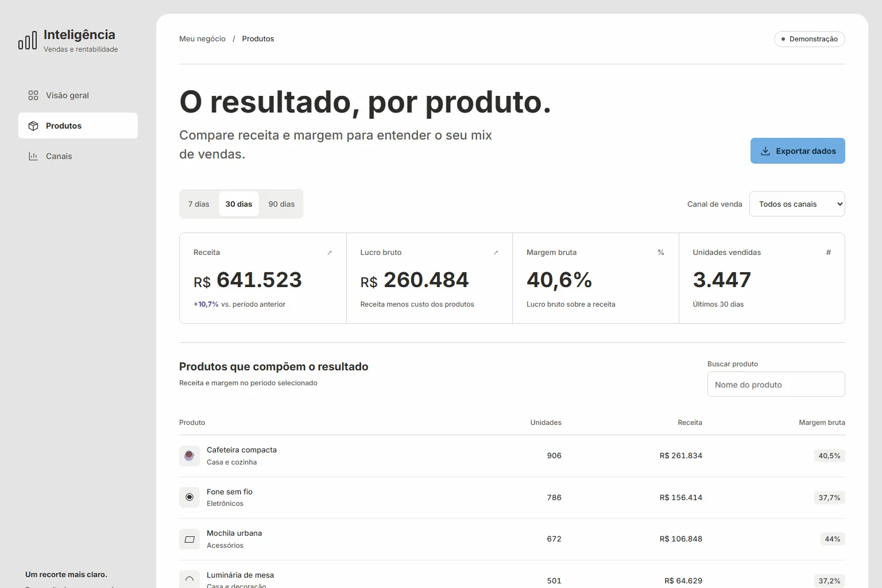Click the Demonstração status dot

[783, 39]
